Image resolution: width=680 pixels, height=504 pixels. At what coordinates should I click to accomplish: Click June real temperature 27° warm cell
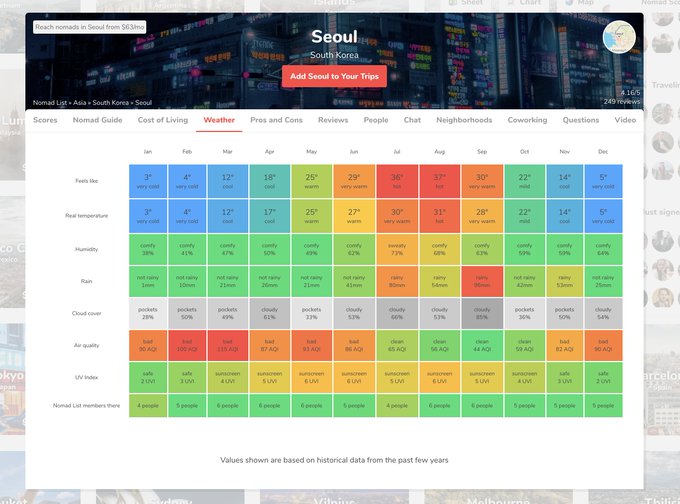(354, 216)
